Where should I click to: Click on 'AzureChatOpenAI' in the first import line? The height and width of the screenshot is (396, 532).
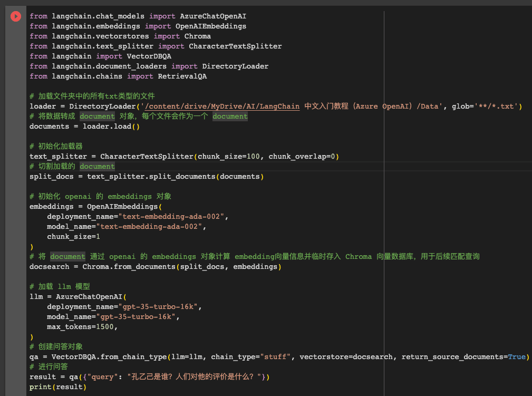(x=213, y=16)
